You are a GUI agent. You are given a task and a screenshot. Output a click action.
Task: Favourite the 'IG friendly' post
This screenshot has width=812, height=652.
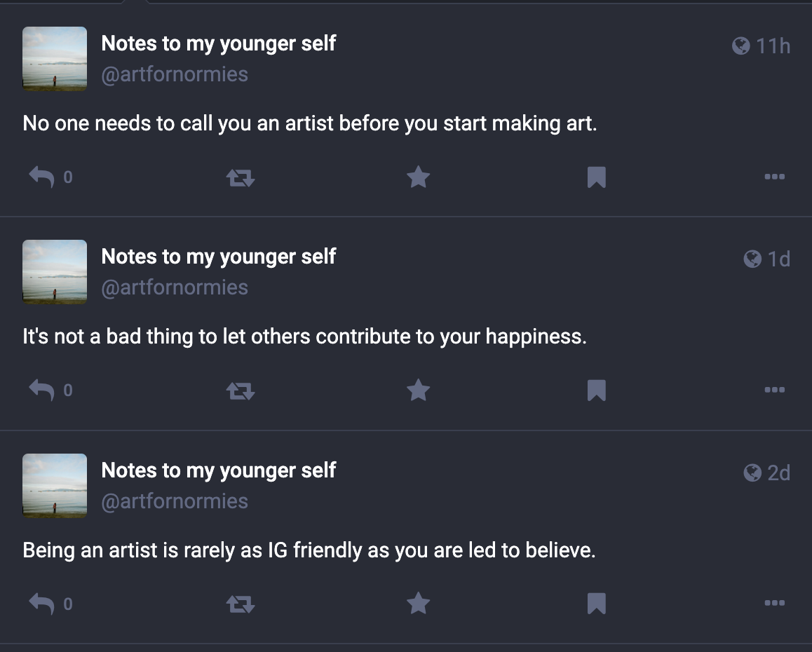pyautogui.click(x=418, y=603)
